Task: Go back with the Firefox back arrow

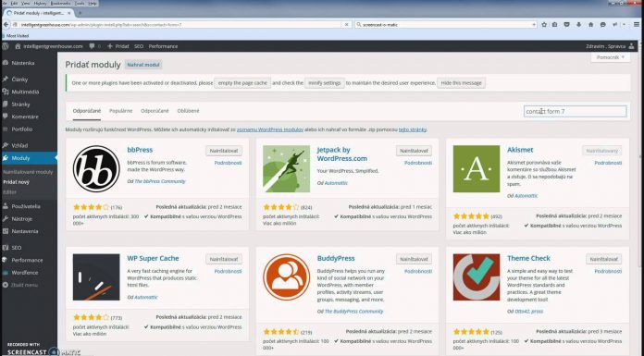Action: 6,25
